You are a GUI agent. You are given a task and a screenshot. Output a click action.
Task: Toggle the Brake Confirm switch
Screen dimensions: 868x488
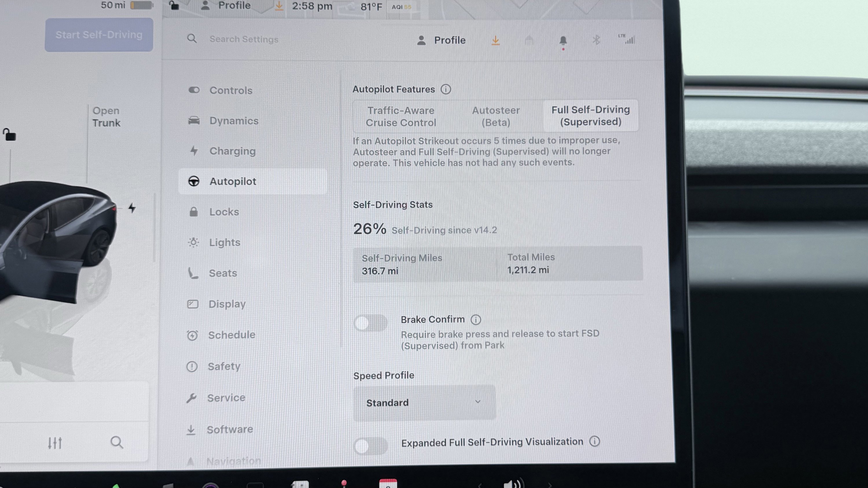click(x=370, y=323)
